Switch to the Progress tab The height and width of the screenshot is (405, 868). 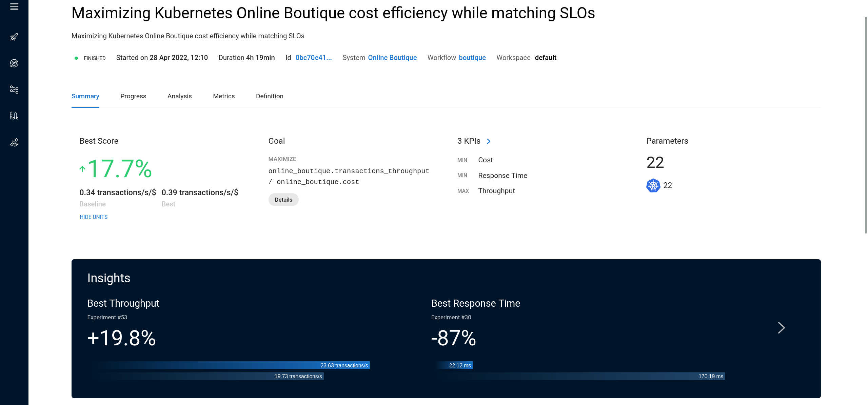coord(133,96)
